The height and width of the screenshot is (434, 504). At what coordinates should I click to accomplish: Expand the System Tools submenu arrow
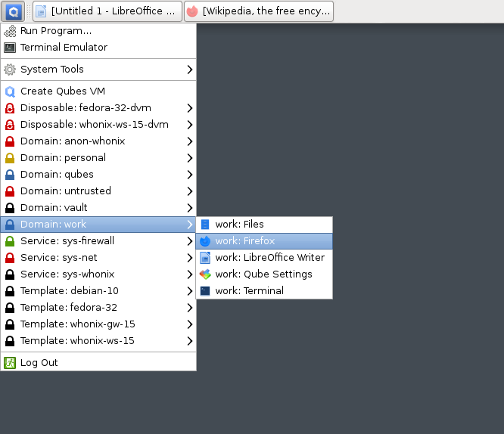[x=189, y=70]
